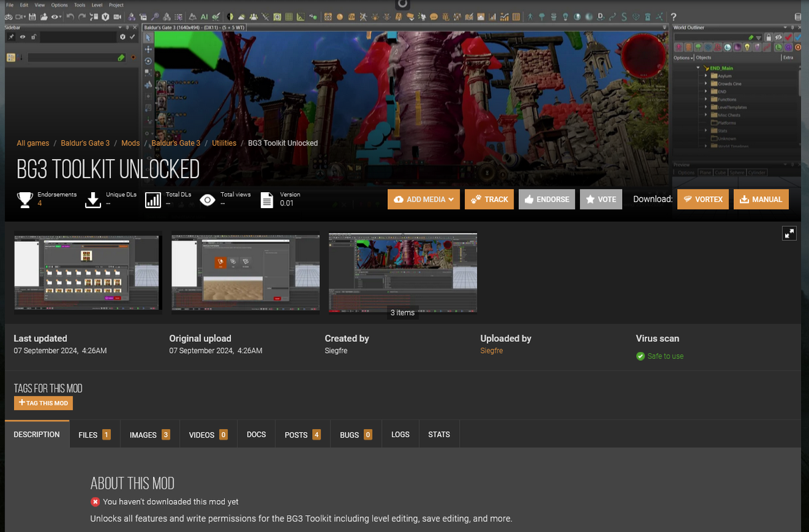Endorse the mod with the Endorse button
Image resolution: width=809 pixels, height=532 pixels.
(547, 199)
